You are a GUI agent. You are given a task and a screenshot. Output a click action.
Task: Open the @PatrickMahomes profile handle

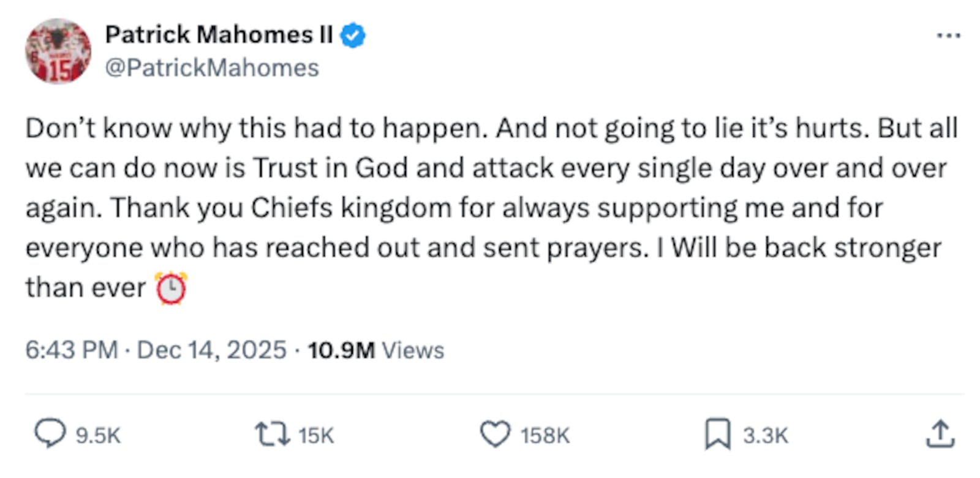tap(211, 67)
